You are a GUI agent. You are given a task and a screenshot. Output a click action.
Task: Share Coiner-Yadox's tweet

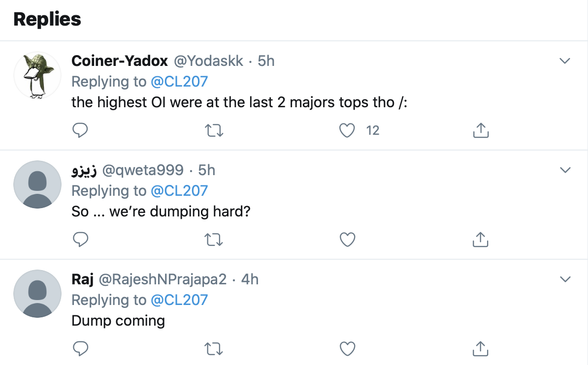pyautogui.click(x=481, y=130)
